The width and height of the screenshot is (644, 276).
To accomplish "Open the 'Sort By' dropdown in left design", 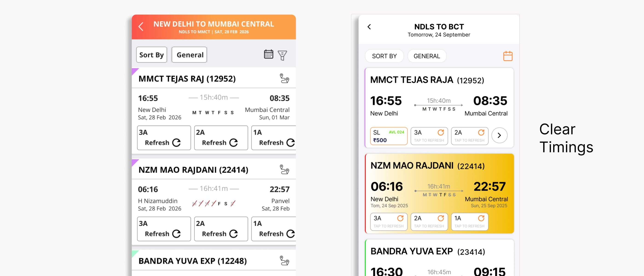I will pos(152,55).
